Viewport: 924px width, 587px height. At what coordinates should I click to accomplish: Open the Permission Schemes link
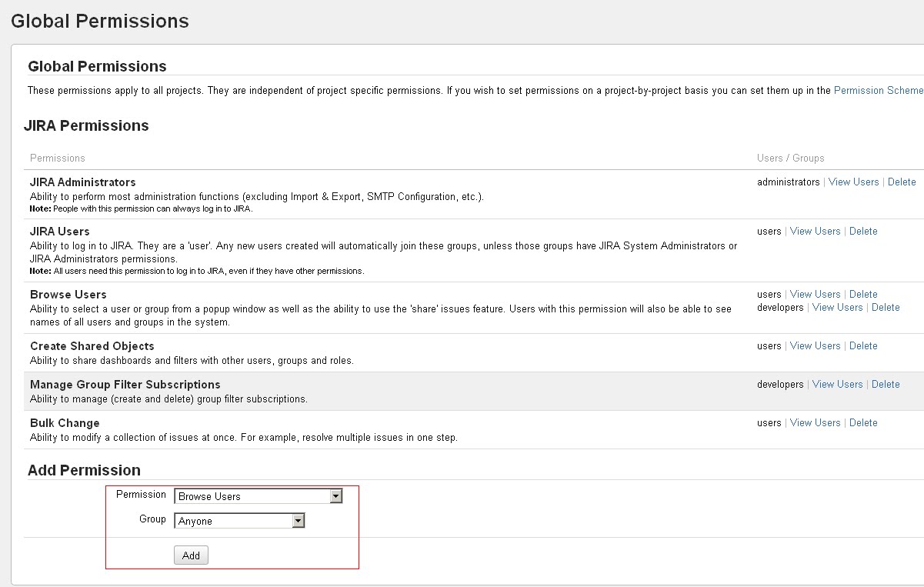pos(879,90)
